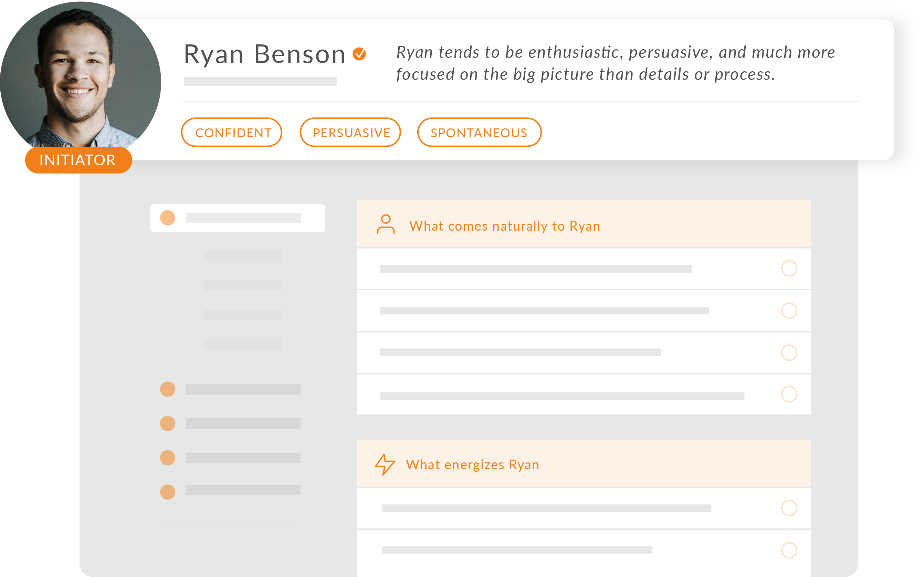Select the PERSUASIVE trait tag
This screenshot has height=577, width=924.
[x=350, y=133]
